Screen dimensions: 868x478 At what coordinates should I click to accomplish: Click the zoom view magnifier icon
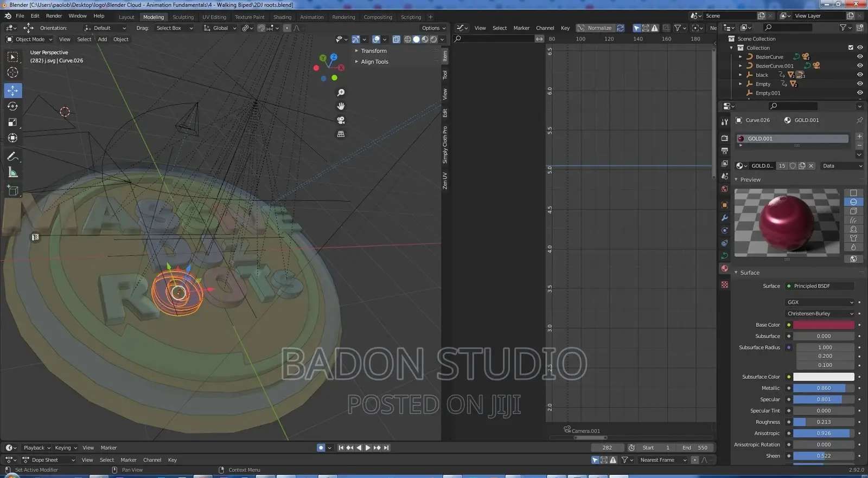pos(341,93)
